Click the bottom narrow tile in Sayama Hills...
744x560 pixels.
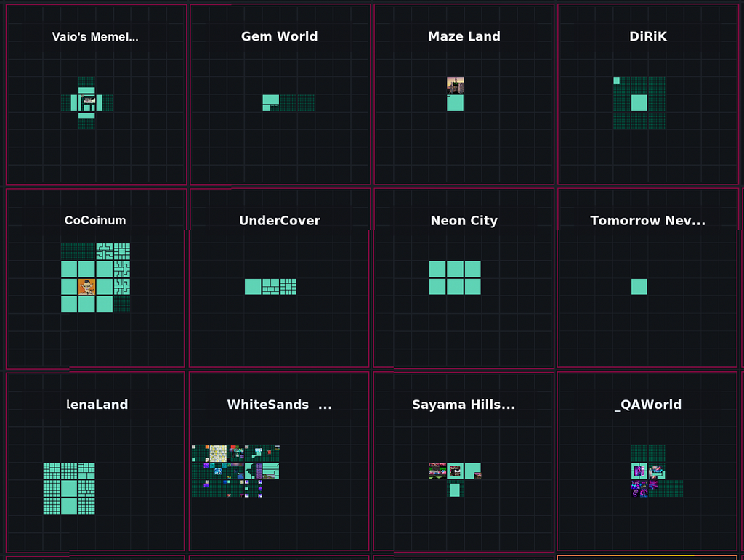(x=455, y=490)
